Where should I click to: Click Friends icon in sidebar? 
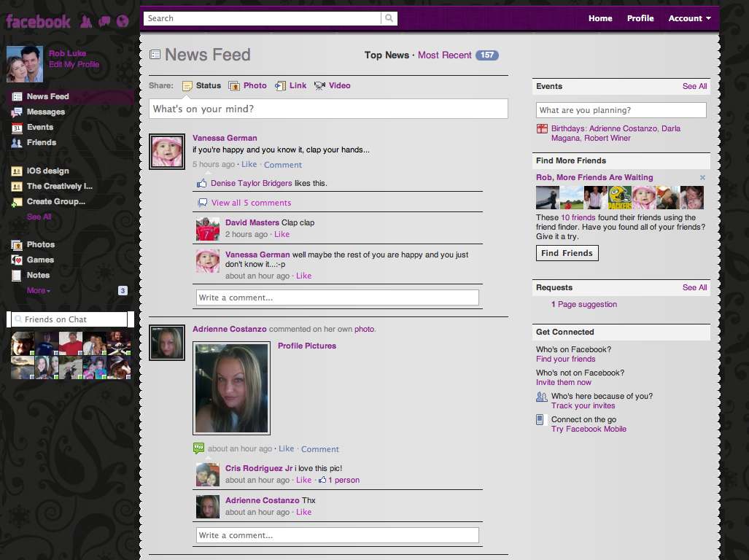(17, 143)
